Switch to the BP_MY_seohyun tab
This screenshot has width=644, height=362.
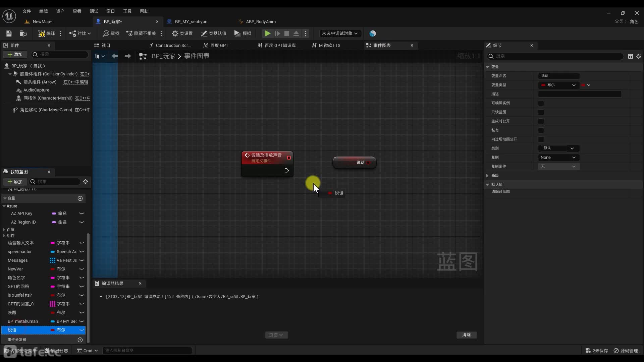coord(191,22)
